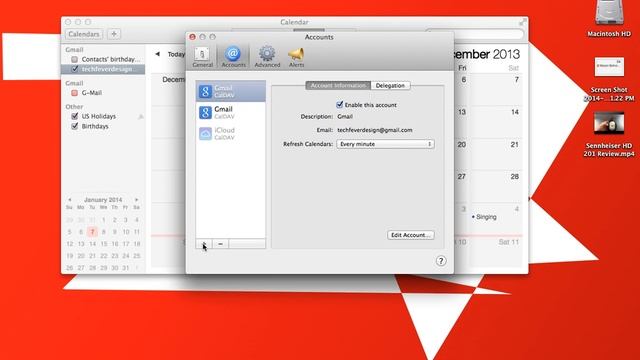This screenshot has height=360, width=640.
Task: Click US Holidays subscription broadcast icon
Action: [141, 117]
